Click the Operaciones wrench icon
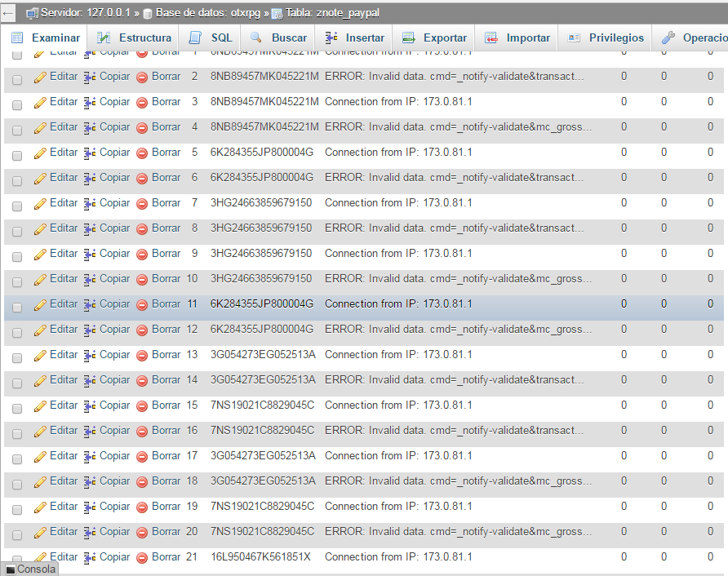Screen dimensions: 728x576 pos(668,38)
